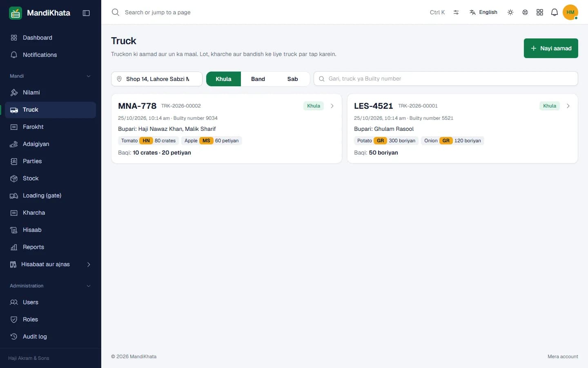The image size is (588, 368).
Task: Click the Adaigiyan hand-coins icon
Action: (x=14, y=144)
